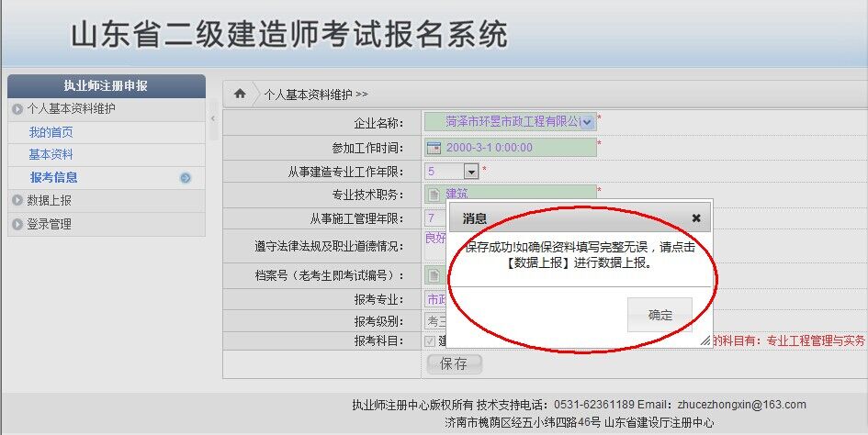Click the blue arrow icon next to 报考信息

(x=186, y=178)
